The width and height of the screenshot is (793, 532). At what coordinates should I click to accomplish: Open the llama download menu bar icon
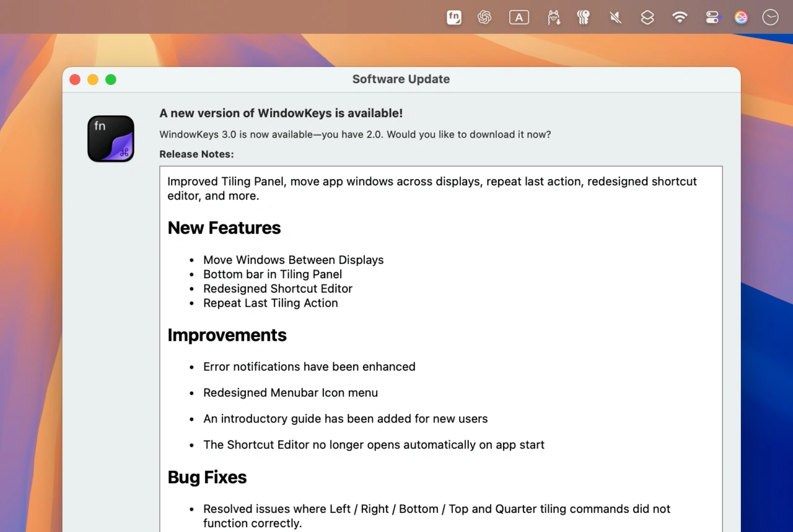tap(554, 17)
